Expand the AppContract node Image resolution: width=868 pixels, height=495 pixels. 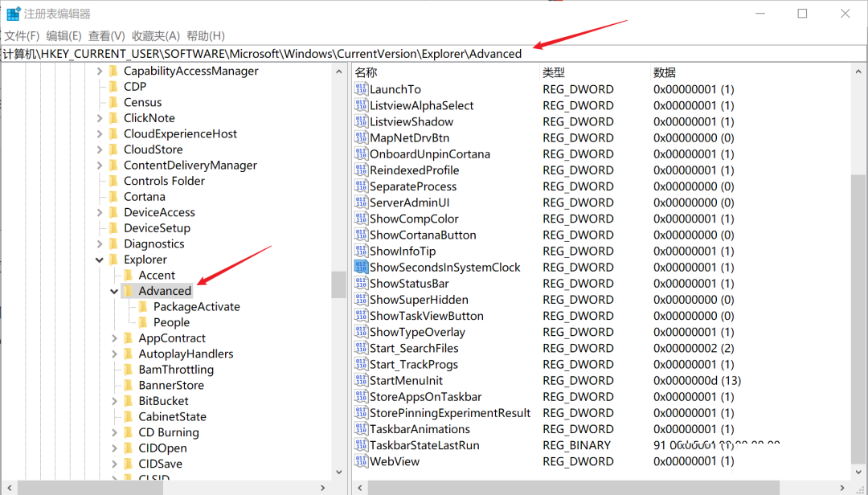tap(114, 337)
